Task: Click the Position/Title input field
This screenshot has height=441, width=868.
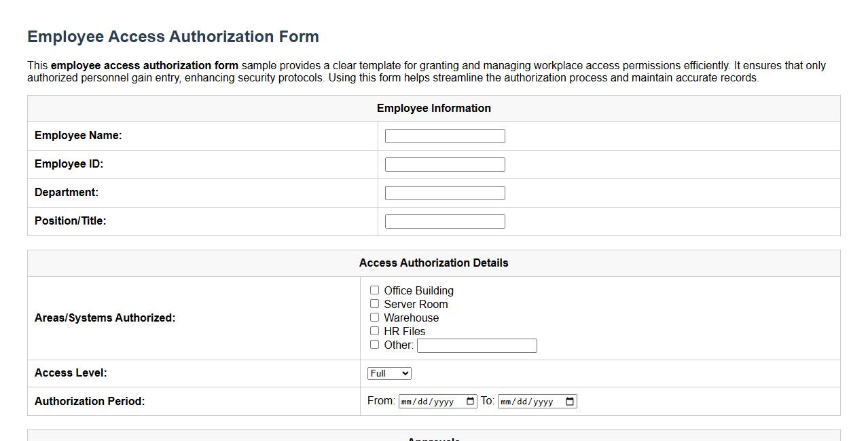Action: pos(445,220)
